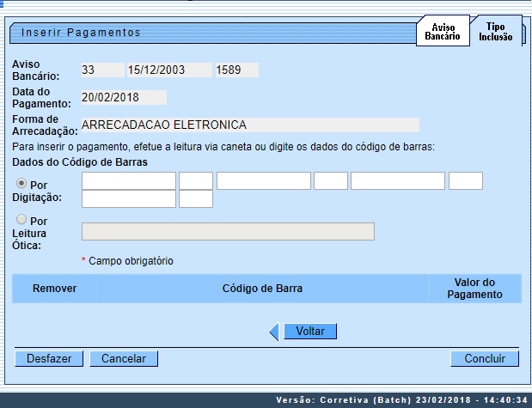532x408 pixels.
Task: Finish with the Concluir button
Action: 485,358
